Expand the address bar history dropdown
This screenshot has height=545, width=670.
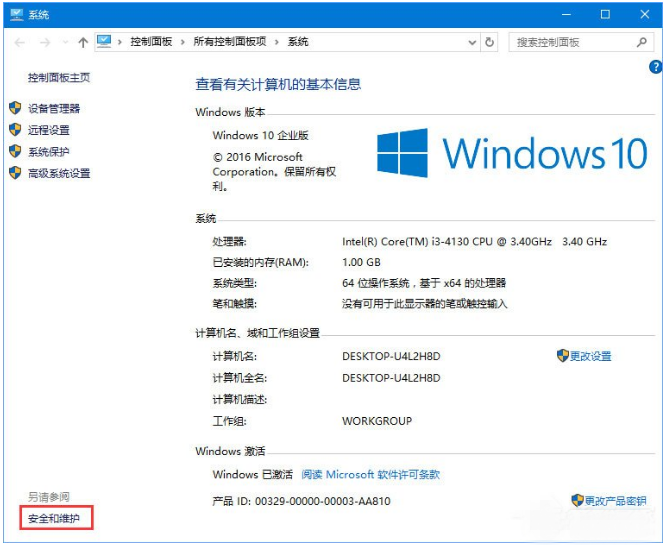point(472,43)
